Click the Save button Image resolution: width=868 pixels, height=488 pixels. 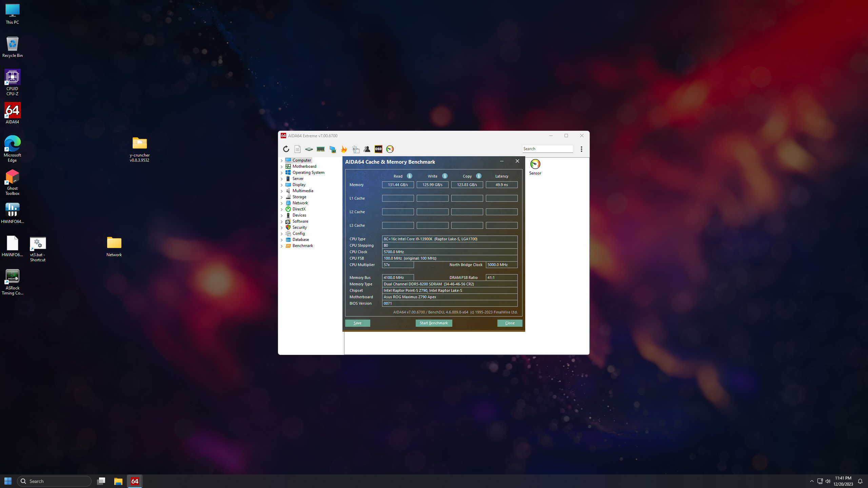[x=357, y=323]
